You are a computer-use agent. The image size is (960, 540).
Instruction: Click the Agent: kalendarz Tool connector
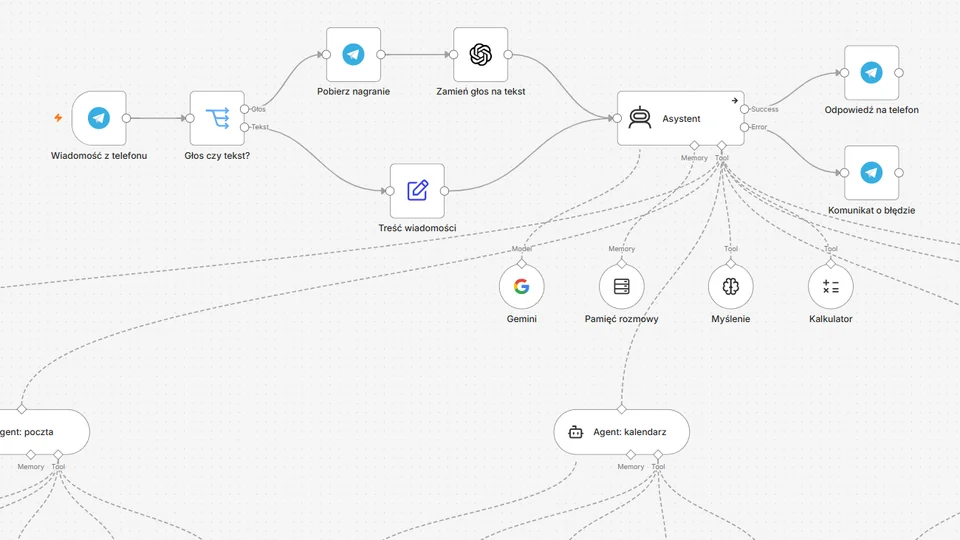[x=658, y=454]
